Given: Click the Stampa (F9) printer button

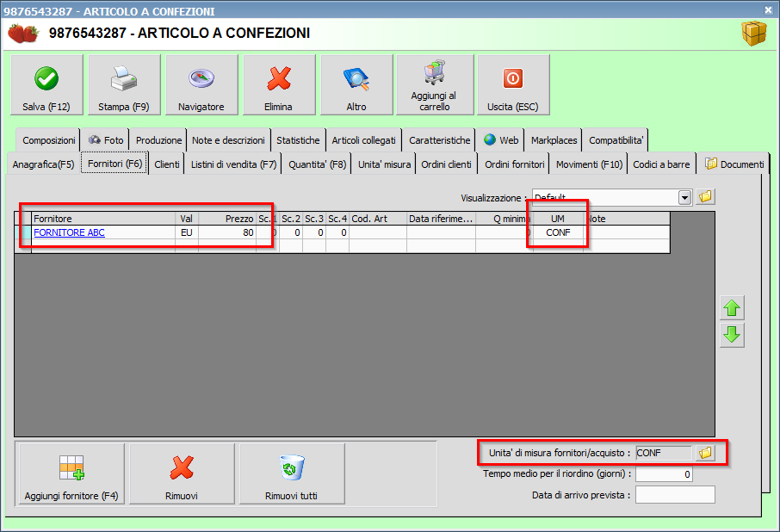Looking at the screenshot, I should 124,85.
